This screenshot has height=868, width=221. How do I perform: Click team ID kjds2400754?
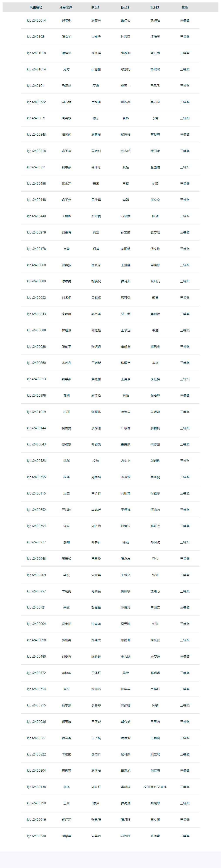[x=36, y=689]
